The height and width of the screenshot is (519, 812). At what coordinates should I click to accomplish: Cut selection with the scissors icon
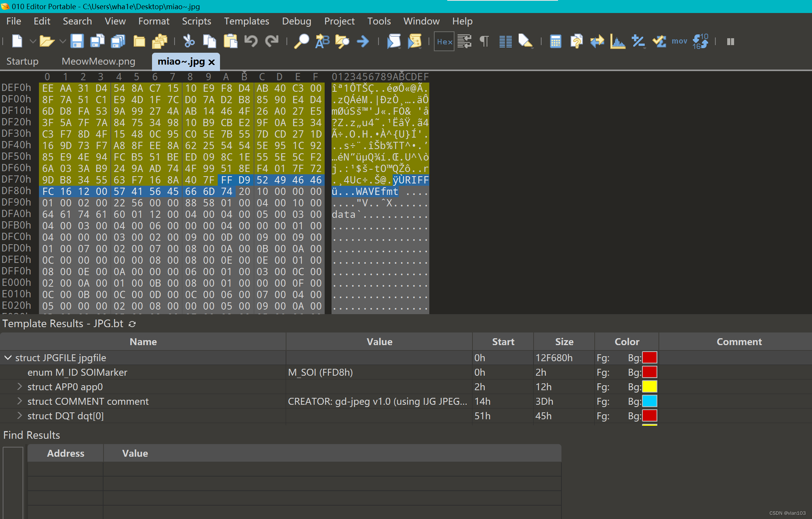click(189, 41)
